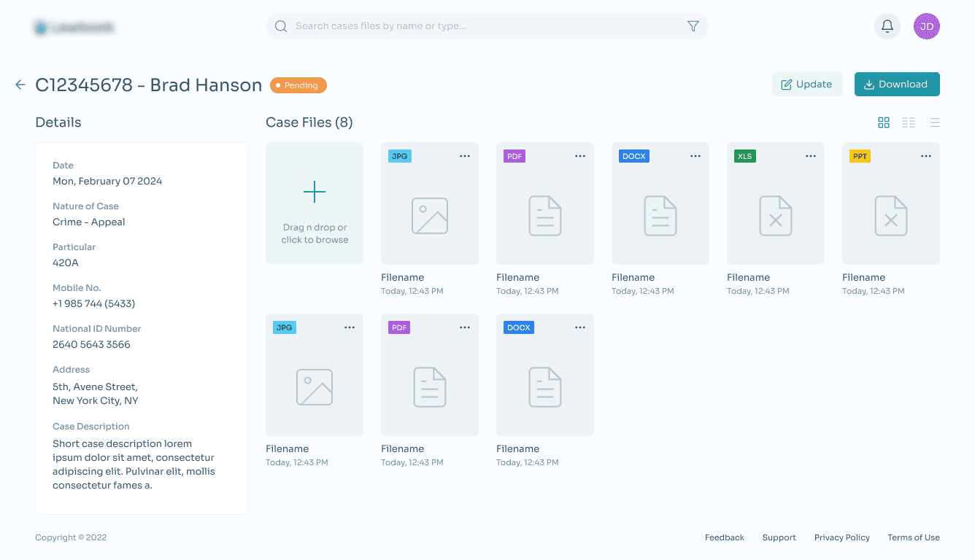The image size is (975, 560).
Task: Click the 'Copyright © 2022' text
Action: tap(71, 537)
